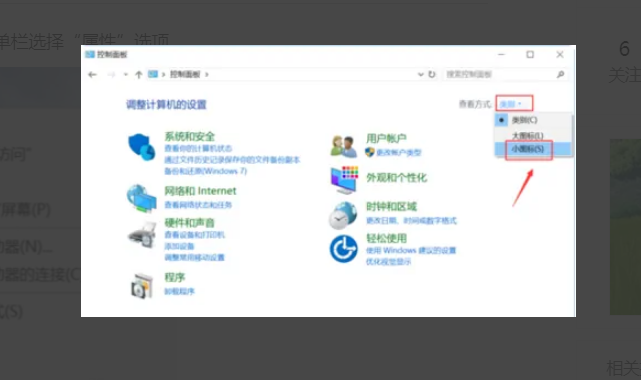Click the refresh button in address bar
The width and height of the screenshot is (641, 380).
(432, 74)
